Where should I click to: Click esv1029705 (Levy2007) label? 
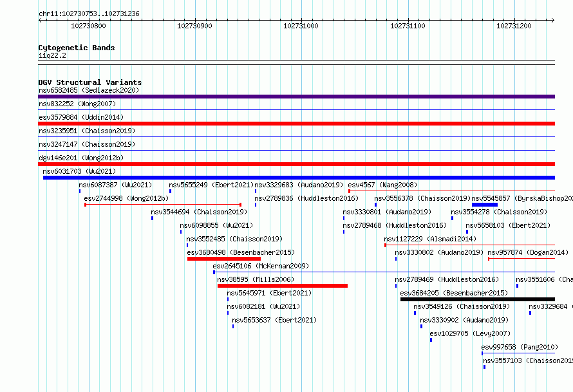(x=470, y=333)
